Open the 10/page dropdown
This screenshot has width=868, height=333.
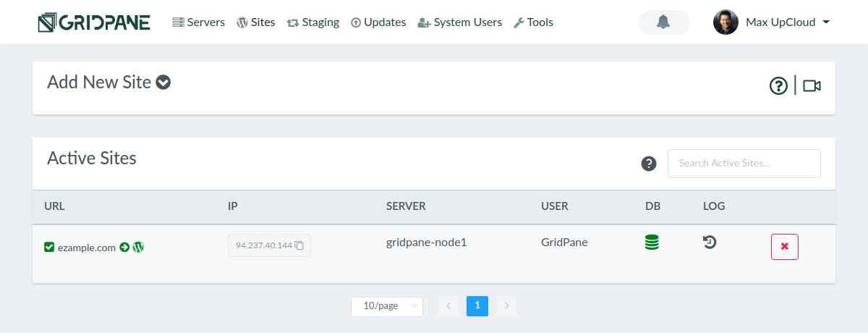(x=387, y=306)
